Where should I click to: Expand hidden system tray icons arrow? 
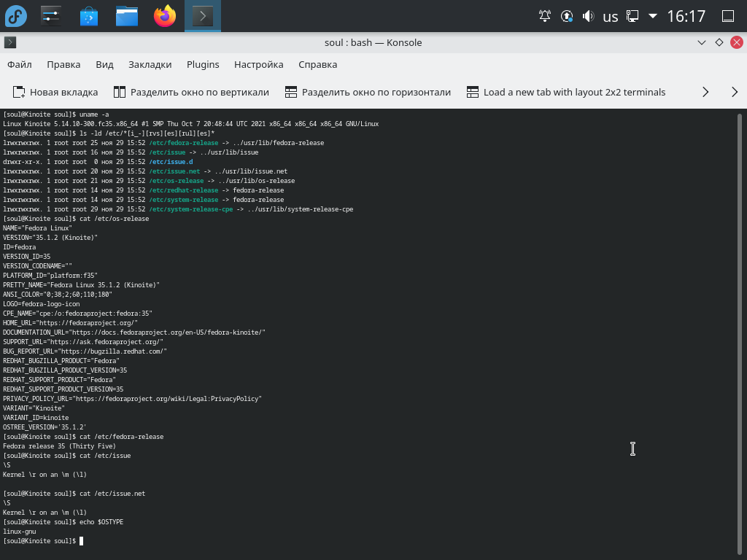click(x=653, y=16)
